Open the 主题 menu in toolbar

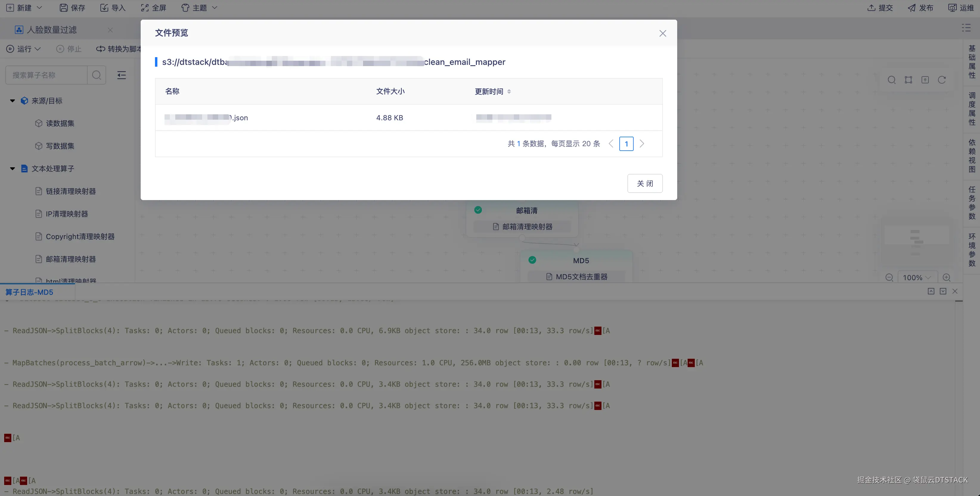click(x=199, y=8)
